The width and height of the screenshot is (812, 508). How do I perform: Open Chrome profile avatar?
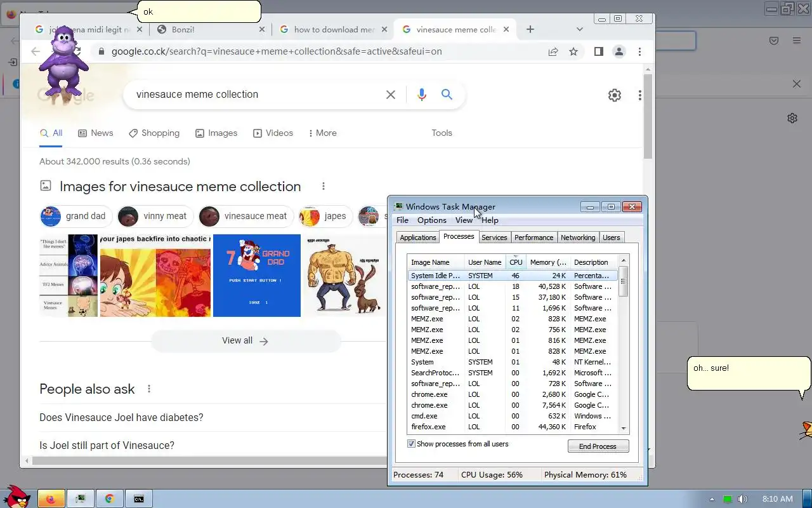619,51
